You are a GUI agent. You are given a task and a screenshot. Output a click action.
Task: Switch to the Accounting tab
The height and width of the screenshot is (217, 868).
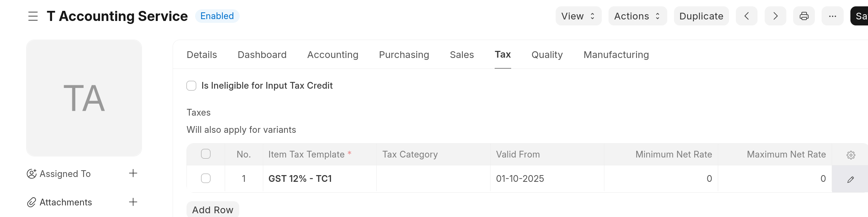click(x=333, y=55)
